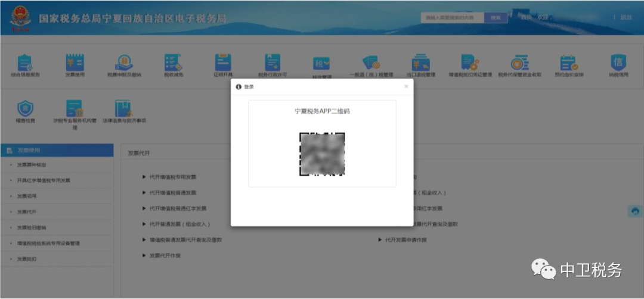The height and width of the screenshot is (299, 644).
Task: Click the 发票代开 panel heading
Action: coord(138,153)
